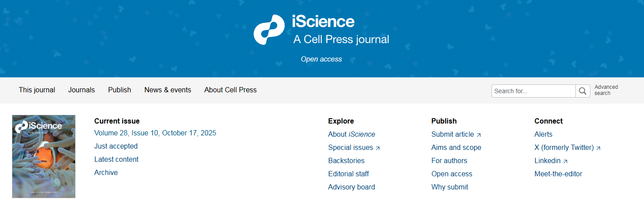
Task: View the Editorial staff page
Action: tap(349, 174)
